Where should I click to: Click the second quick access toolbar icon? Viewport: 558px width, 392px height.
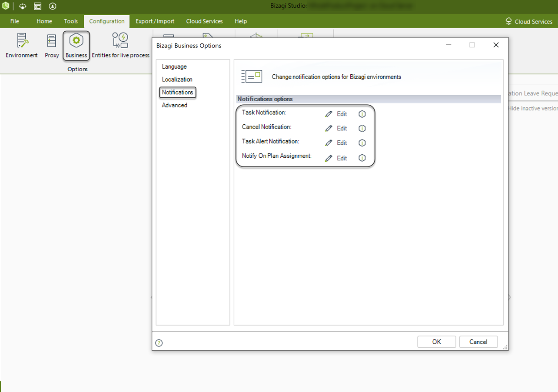(x=23, y=7)
